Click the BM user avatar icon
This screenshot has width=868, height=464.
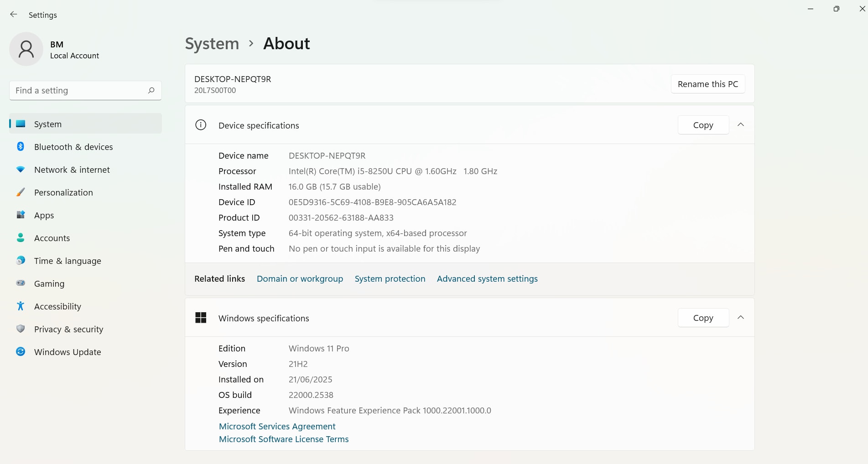click(x=26, y=49)
